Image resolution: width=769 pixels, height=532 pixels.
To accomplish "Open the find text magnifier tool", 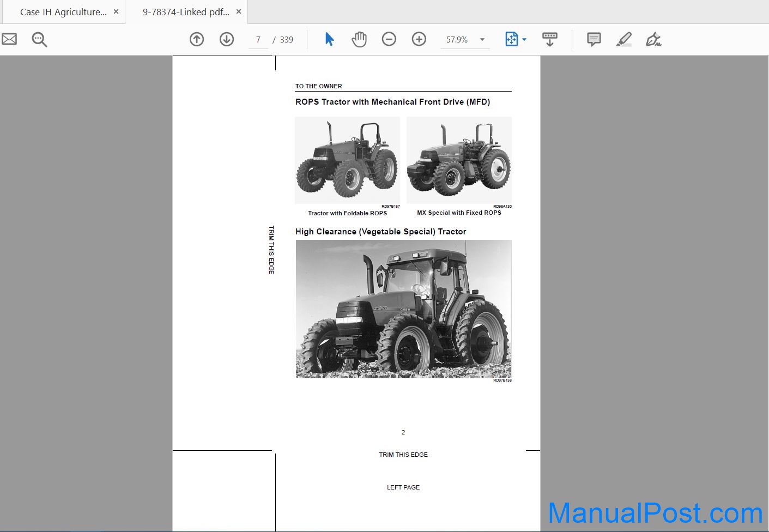I will click(x=39, y=39).
